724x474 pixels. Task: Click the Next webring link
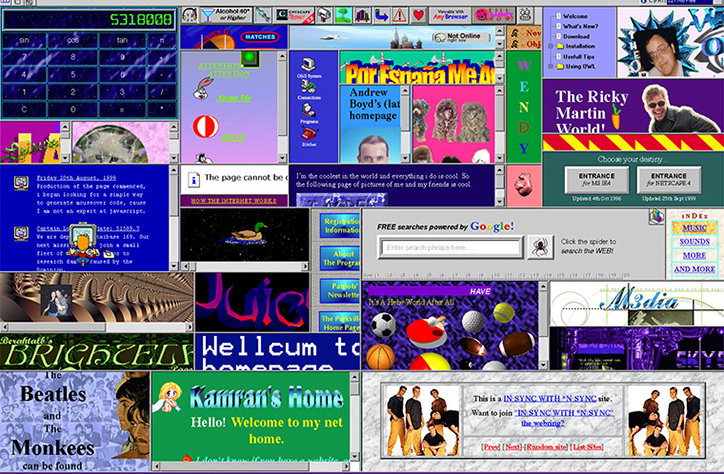tap(512, 447)
